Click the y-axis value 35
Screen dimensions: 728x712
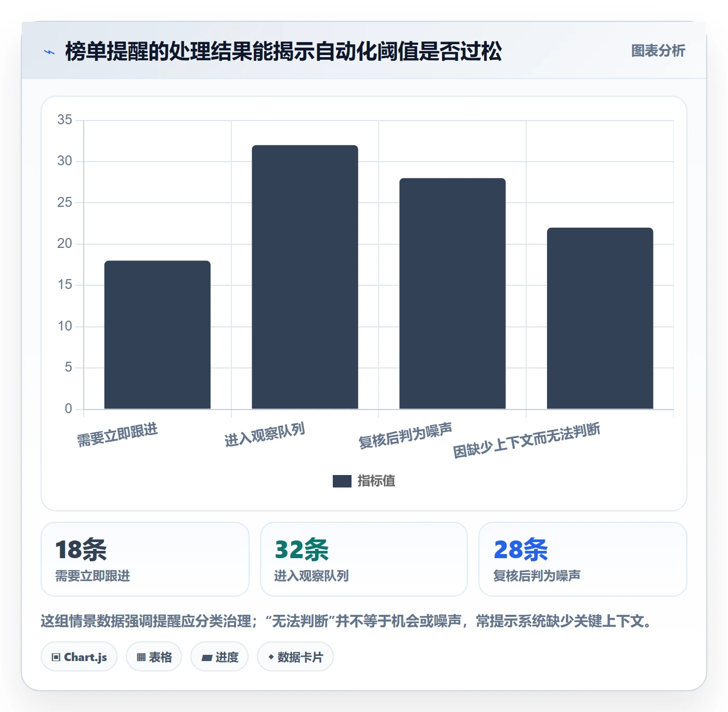(65, 120)
